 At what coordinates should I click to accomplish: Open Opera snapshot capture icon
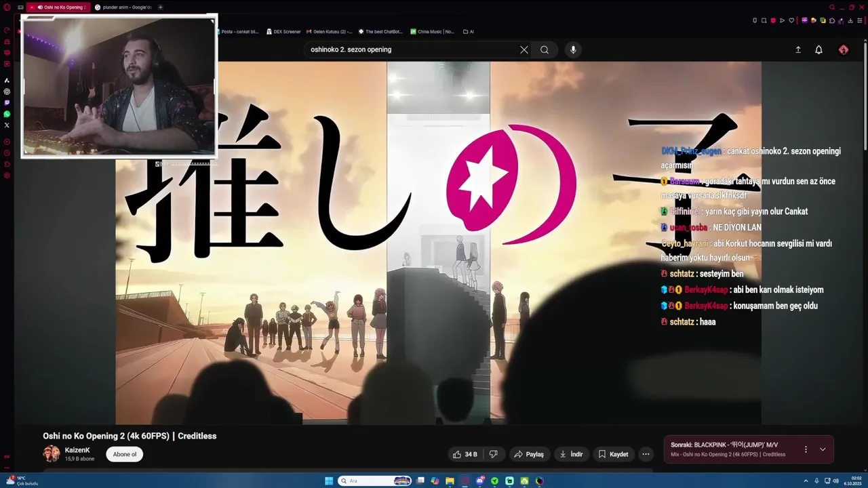764,20
